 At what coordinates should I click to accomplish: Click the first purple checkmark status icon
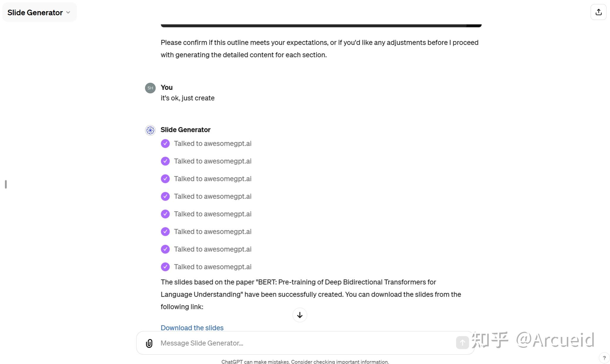coord(165,143)
